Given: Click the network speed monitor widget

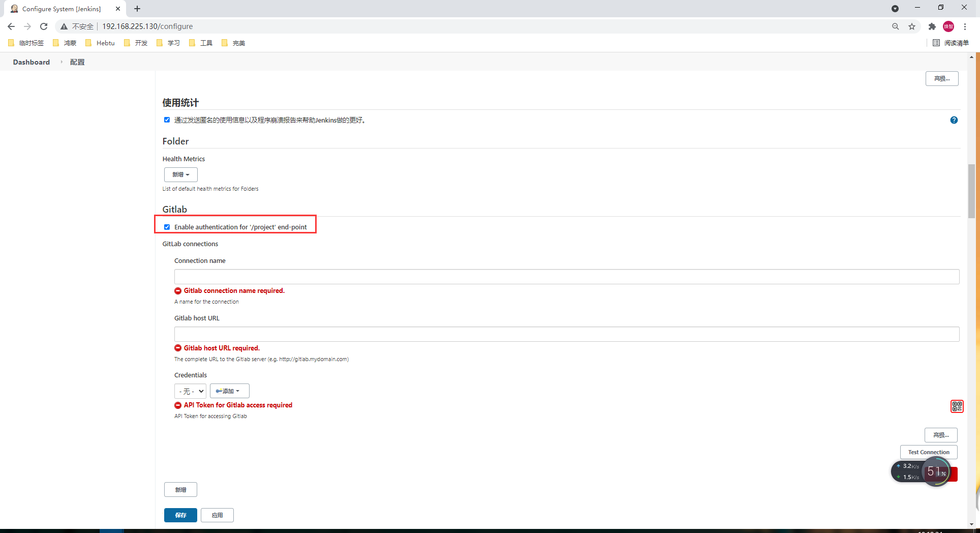Looking at the screenshot, I should click(x=921, y=471).
